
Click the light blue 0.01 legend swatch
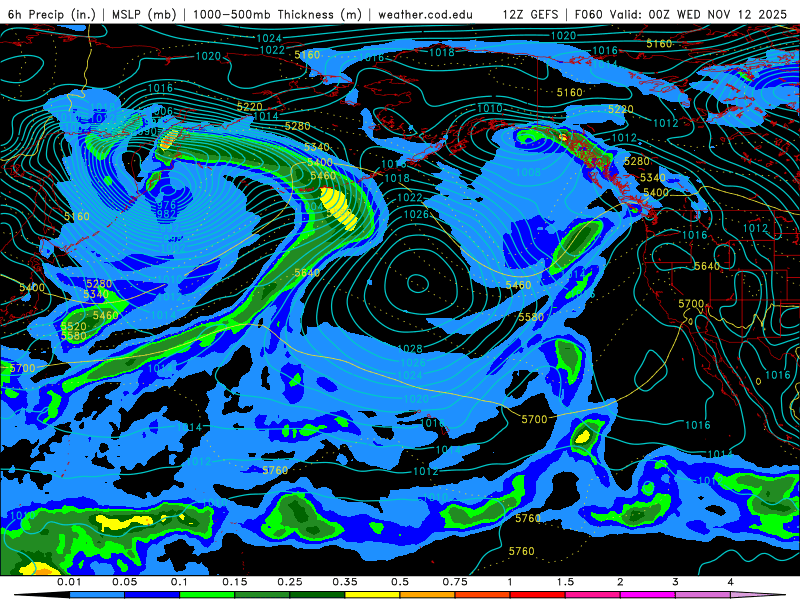click(97, 595)
